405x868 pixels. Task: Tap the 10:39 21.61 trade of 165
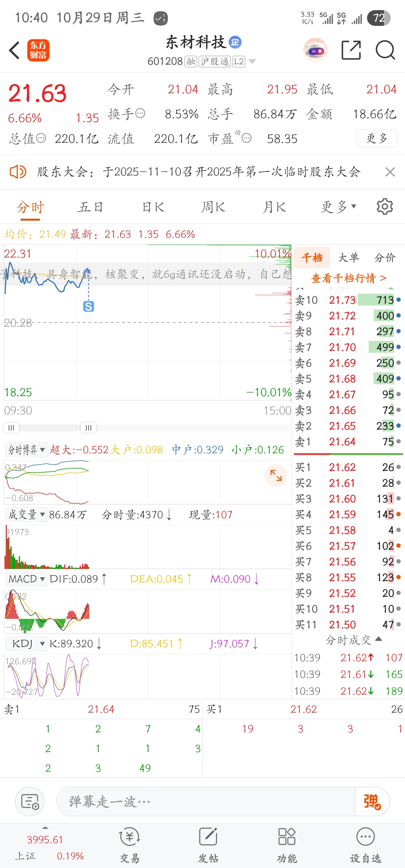point(348,674)
